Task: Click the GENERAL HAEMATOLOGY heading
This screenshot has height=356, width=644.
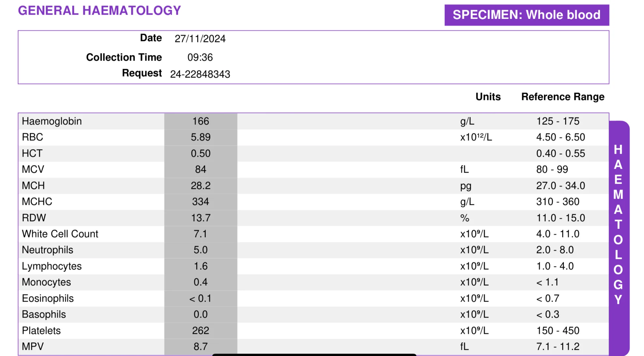Action: click(x=99, y=10)
